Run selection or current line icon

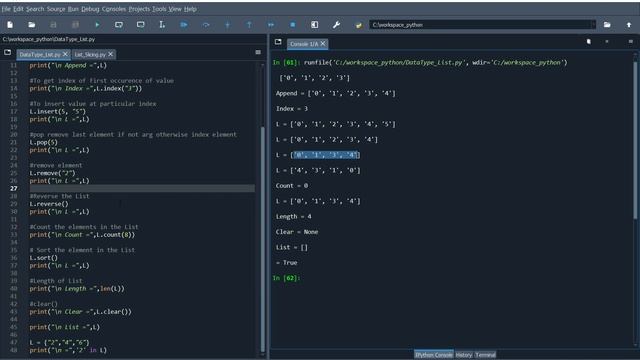(x=162, y=25)
